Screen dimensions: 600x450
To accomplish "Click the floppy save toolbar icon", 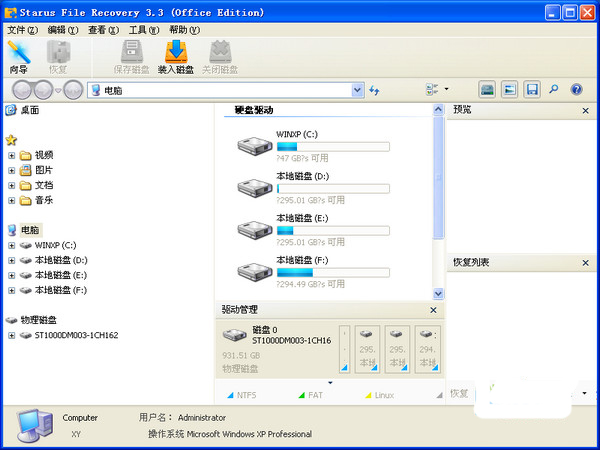I will pyautogui.click(x=532, y=90).
